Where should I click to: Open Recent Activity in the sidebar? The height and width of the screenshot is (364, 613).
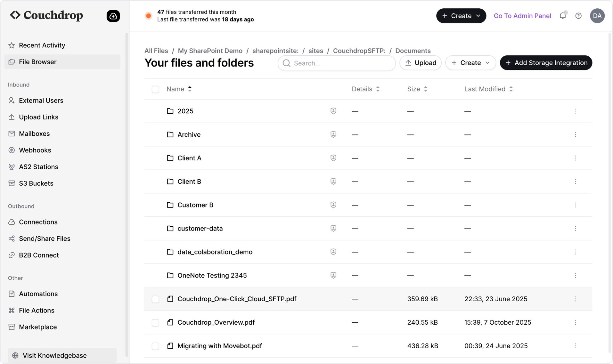pyautogui.click(x=62, y=45)
